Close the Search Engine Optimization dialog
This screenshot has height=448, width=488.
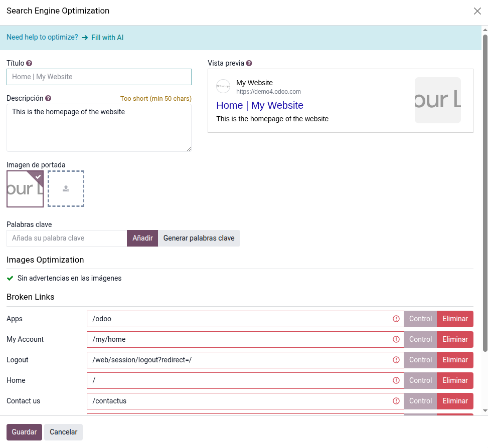pos(477,11)
